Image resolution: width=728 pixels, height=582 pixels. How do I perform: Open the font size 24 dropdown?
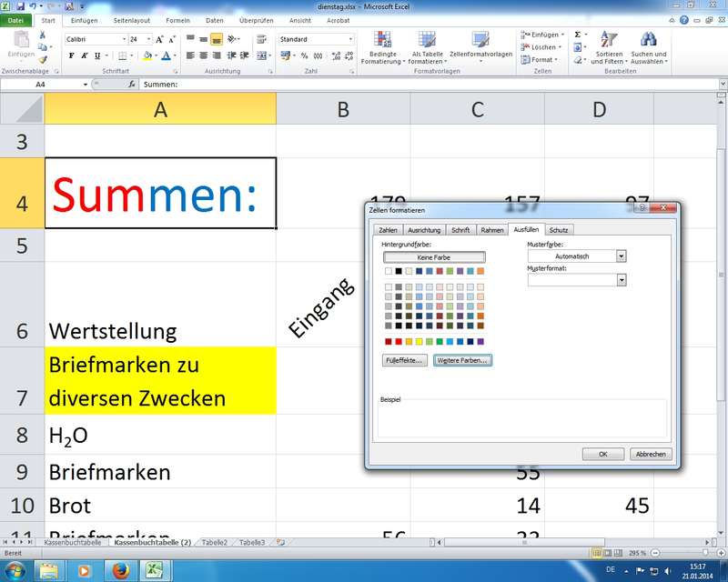(x=148, y=39)
